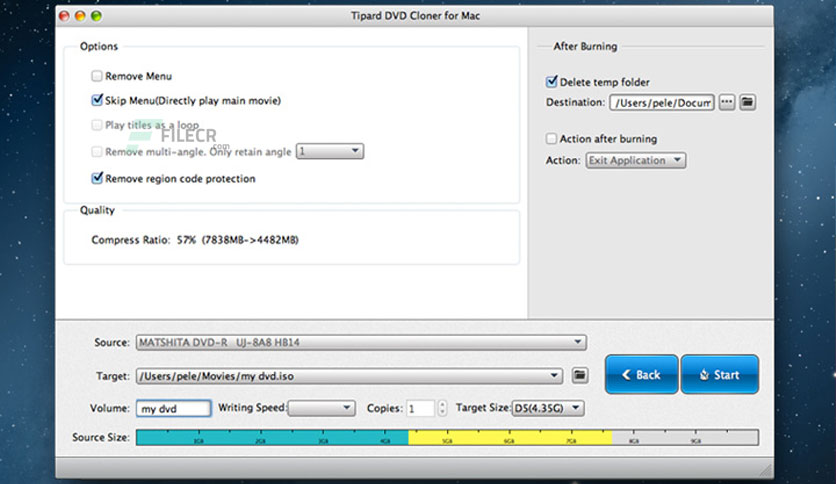
Task: Enable the Remove Menu checkbox
Action: click(x=97, y=76)
